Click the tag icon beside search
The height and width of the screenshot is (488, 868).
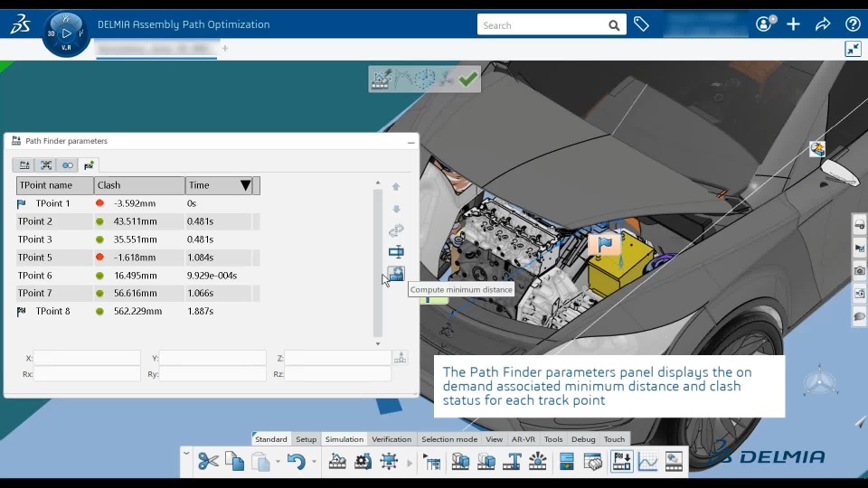pos(641,24)
